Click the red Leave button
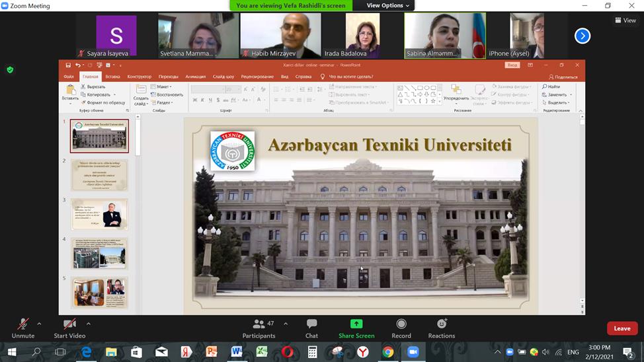Screen dimensions: 644x362 (x=622, y=328)
